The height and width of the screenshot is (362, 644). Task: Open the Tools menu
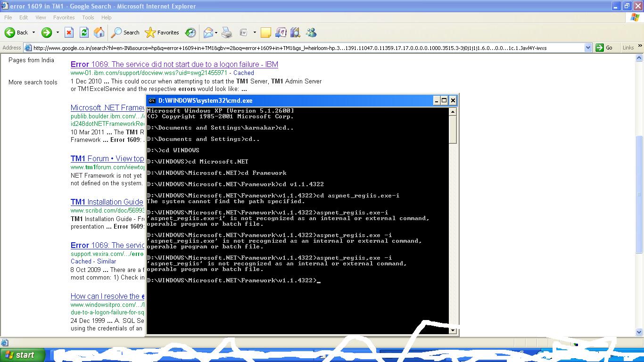click(x=88, y=17)
